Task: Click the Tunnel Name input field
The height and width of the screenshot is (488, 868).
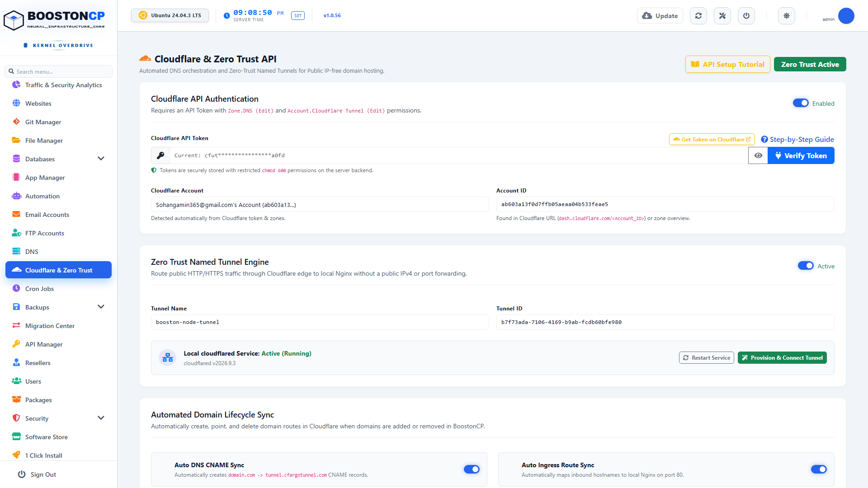Action: (320, 322)
